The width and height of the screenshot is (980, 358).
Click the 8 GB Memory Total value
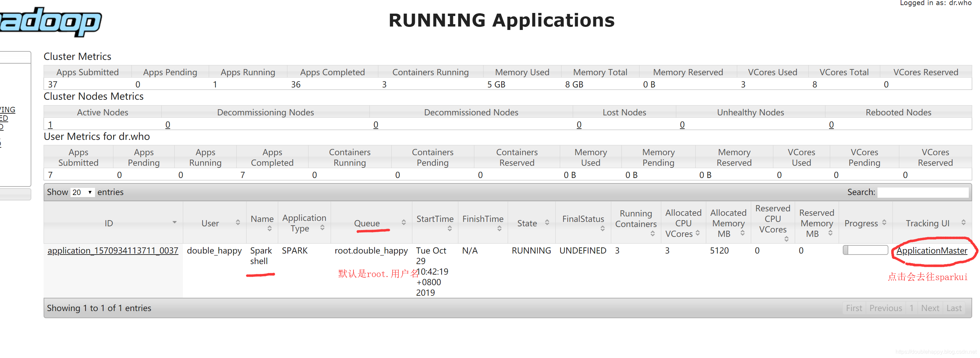pos(574,84)
